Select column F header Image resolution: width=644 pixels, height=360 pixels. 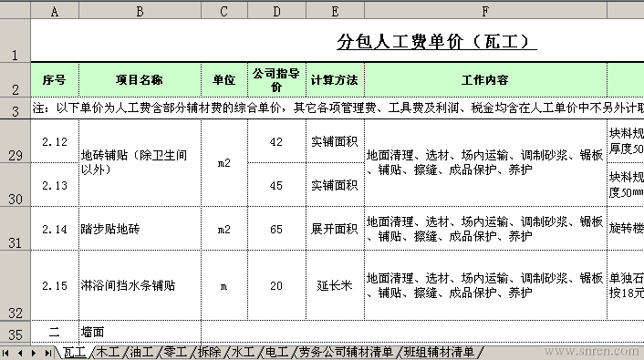click(x=485, y=12)
